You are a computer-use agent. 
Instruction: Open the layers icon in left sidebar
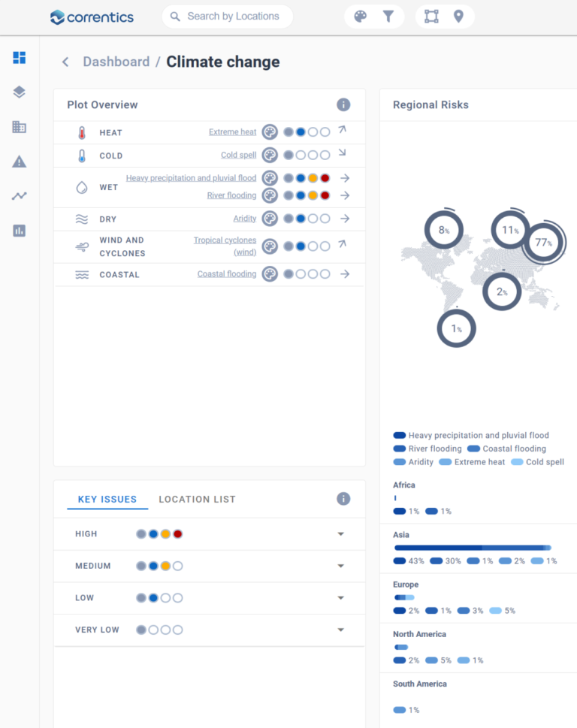coord(20,92)
